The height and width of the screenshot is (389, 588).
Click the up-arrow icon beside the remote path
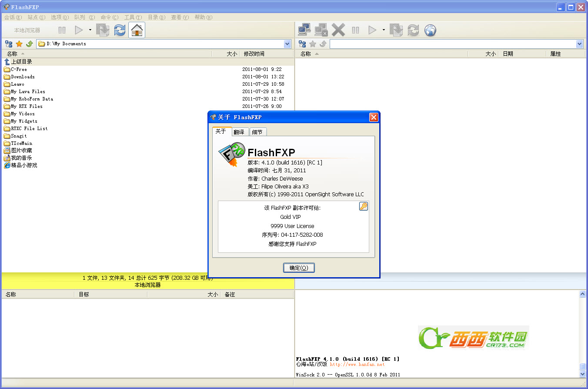tap(323, 44)
